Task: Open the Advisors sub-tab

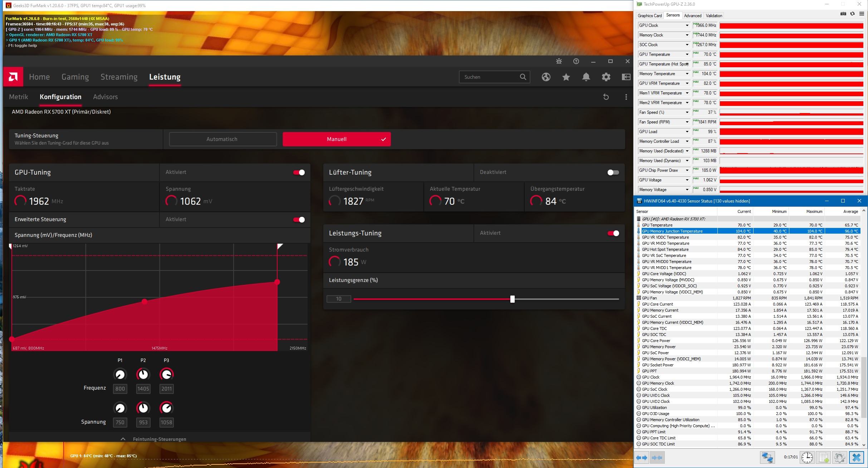Action: (x=106, y=97)
